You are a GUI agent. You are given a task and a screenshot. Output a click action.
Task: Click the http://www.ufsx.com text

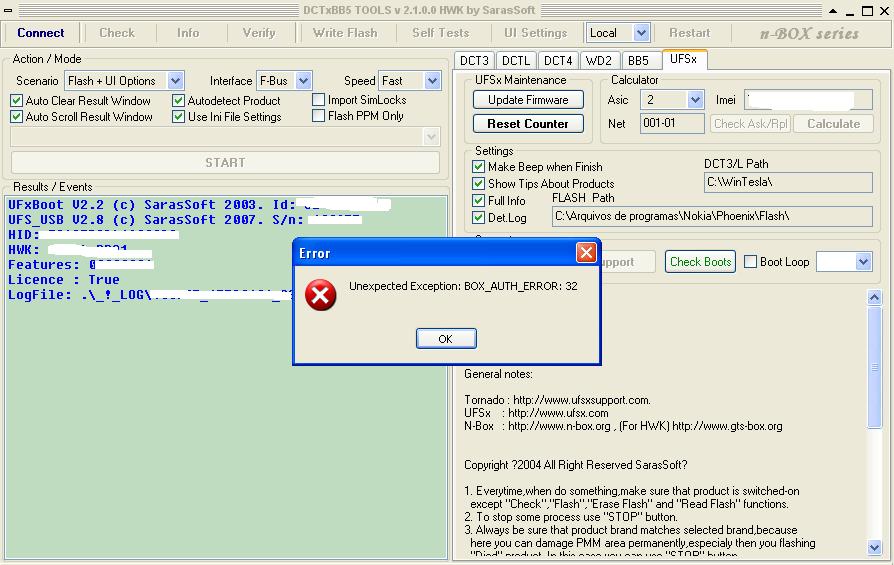coord(558,413)
